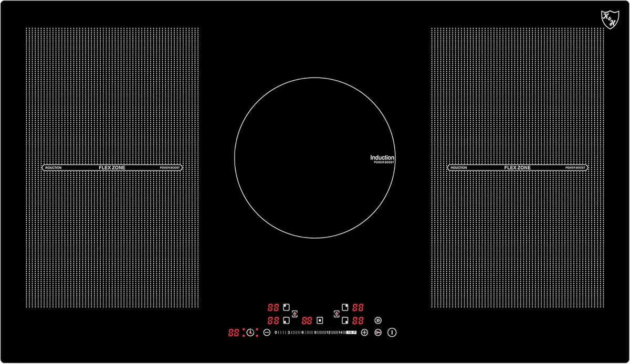Viewport: 630px width, 364px height.
Task: Tap the left rear zone power display
Action: (273, 307)
